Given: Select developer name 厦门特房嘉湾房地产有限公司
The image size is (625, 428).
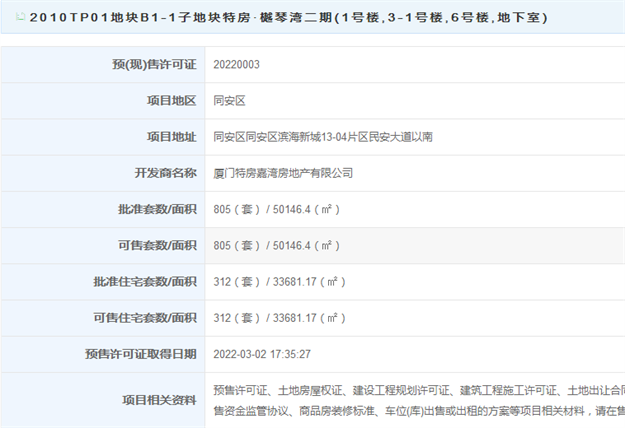Looking at the screenshot, I should click(x=283, y=173).
